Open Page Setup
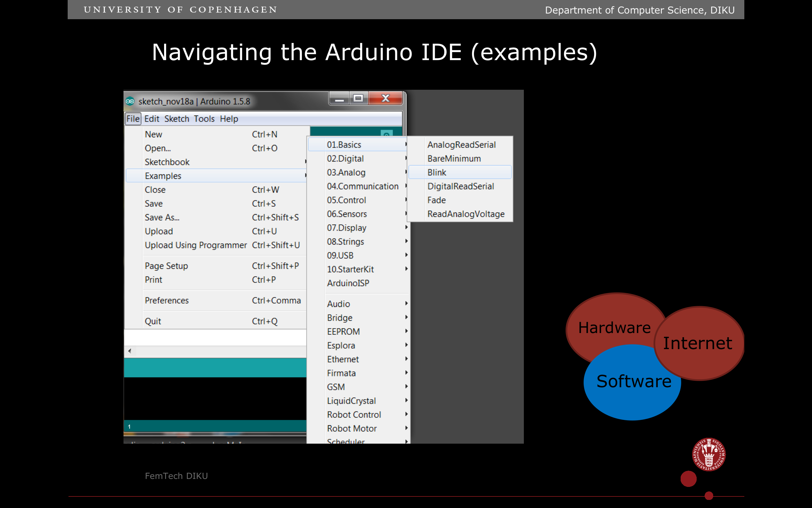 216,266
